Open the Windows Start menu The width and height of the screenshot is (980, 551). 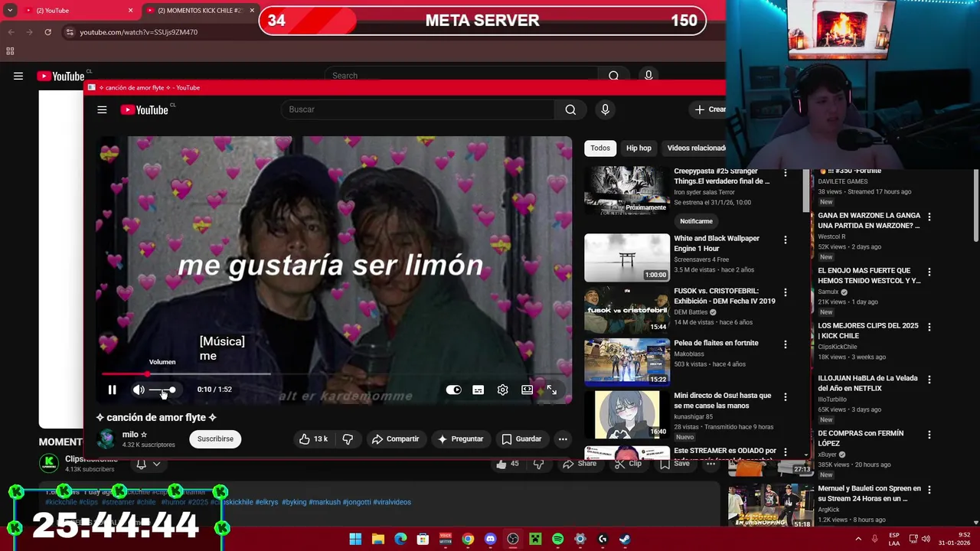point(355,539)
